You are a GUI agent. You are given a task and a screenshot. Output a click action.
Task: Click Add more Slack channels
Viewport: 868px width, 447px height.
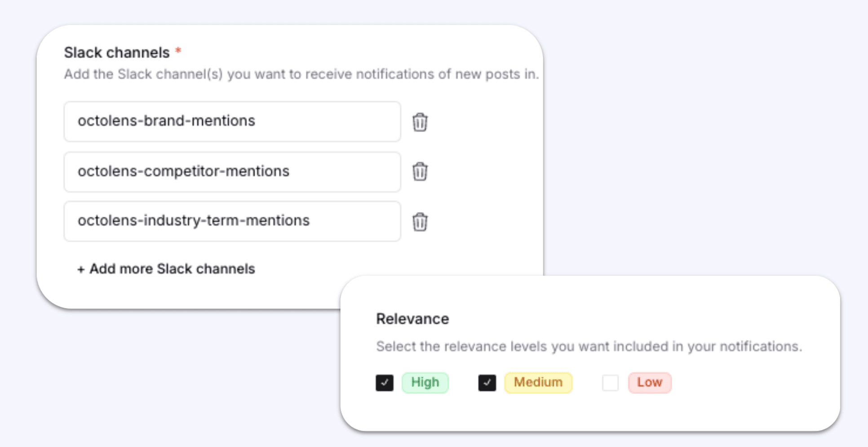(165, 268)
